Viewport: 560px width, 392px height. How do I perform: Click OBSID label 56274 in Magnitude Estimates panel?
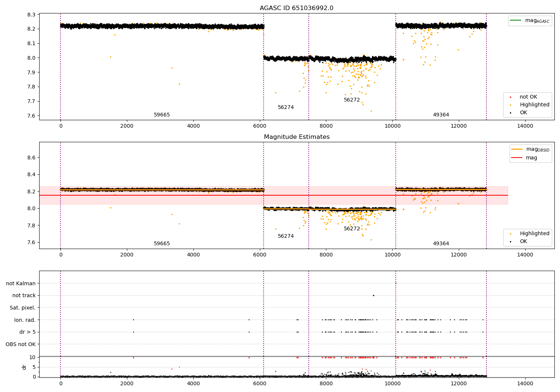[286, 236]
